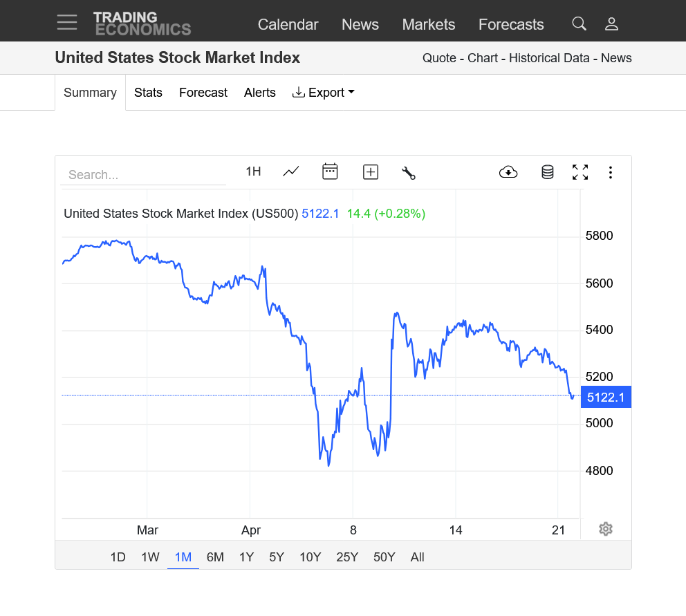The width and height of the screenshot is (686, 616).
Task: Open the database stack icon
Action: coord(547,172)
